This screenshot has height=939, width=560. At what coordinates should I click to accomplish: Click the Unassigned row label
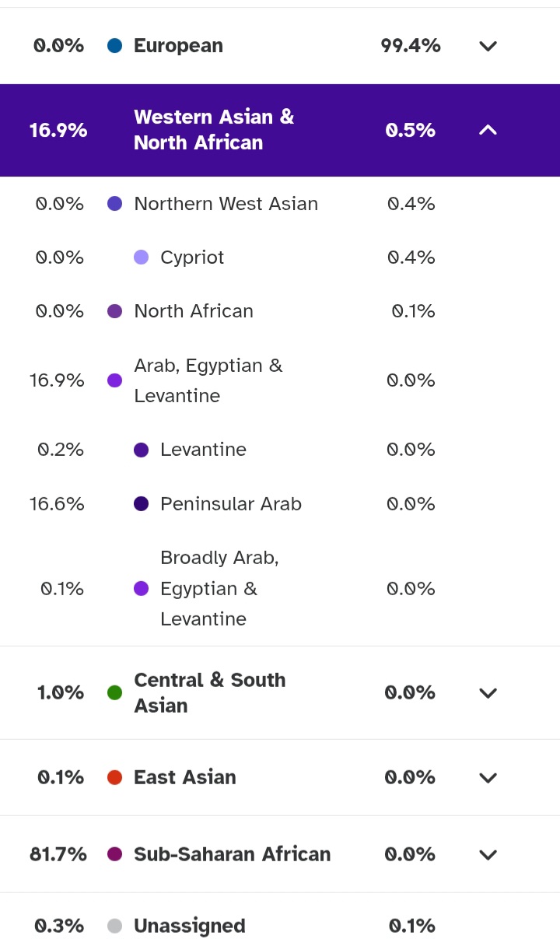(x=189, y=926)
